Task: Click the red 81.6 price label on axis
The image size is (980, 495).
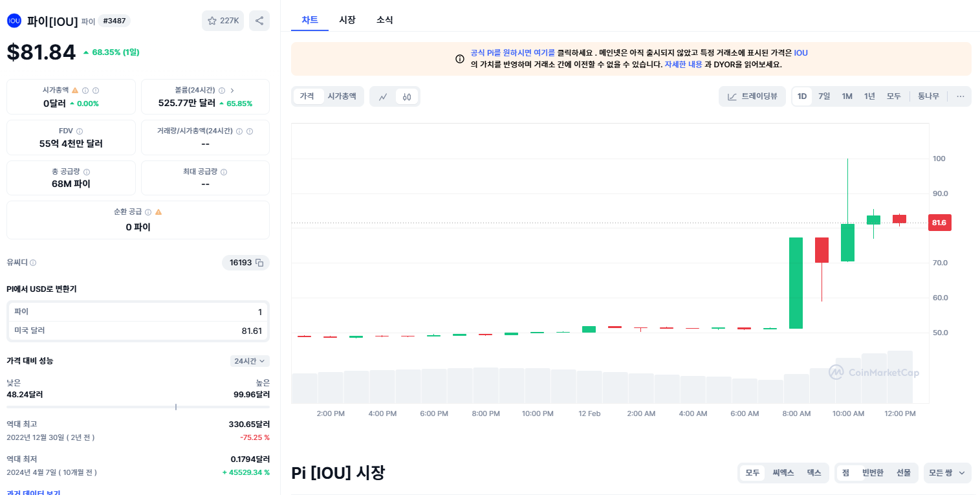Action: (939, 223)
